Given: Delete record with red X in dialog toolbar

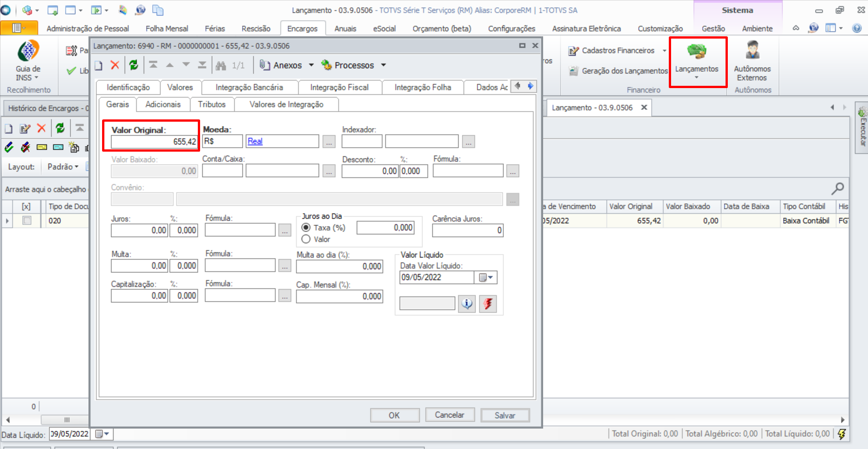Looking at the screenshot, I should point(115,65).
